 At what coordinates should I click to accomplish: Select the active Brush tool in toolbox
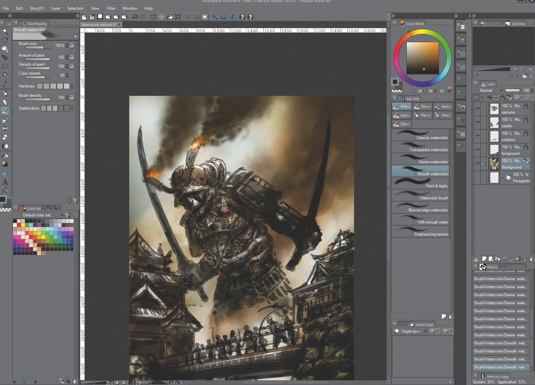(x=5, y=111)
